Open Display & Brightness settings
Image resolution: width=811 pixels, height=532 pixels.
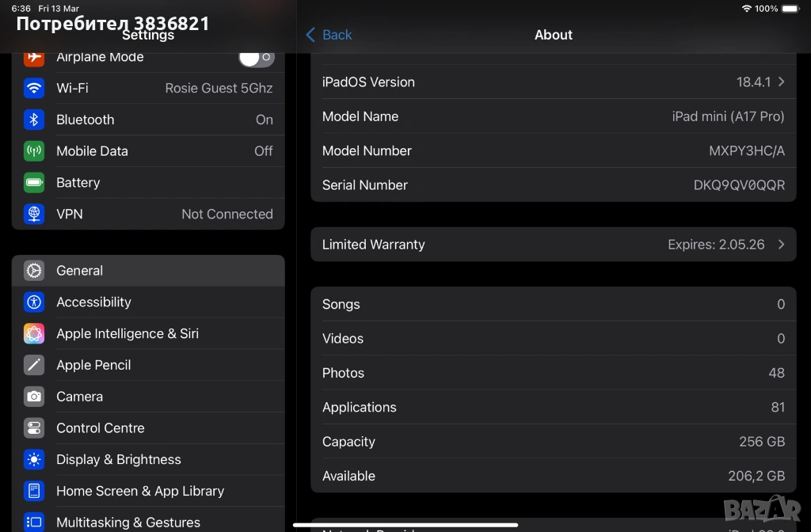tap(148, 460)
